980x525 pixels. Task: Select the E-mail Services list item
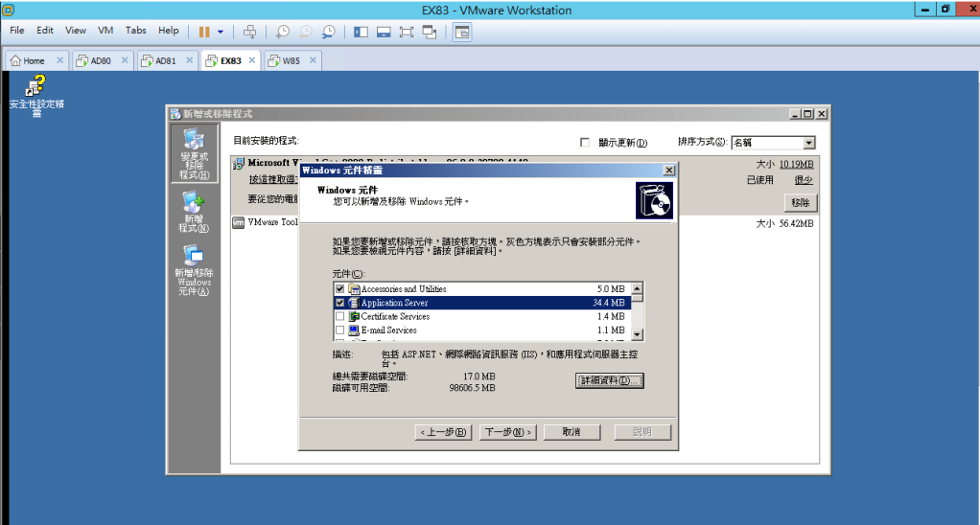pyautogui.click(x=388, y=330)
